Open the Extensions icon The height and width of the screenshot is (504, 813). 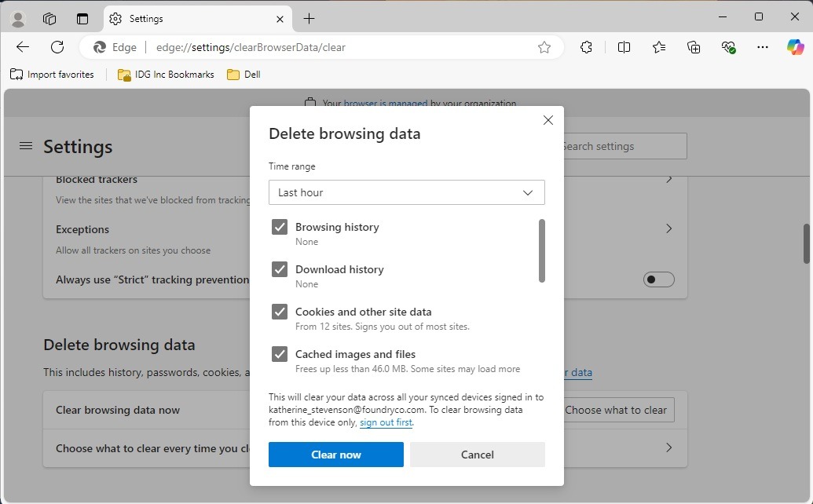pyautogui.click(x=586, y=48)
